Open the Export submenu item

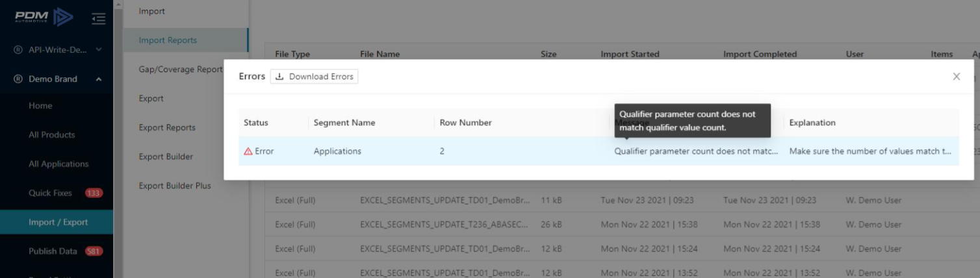click(151, 99)
